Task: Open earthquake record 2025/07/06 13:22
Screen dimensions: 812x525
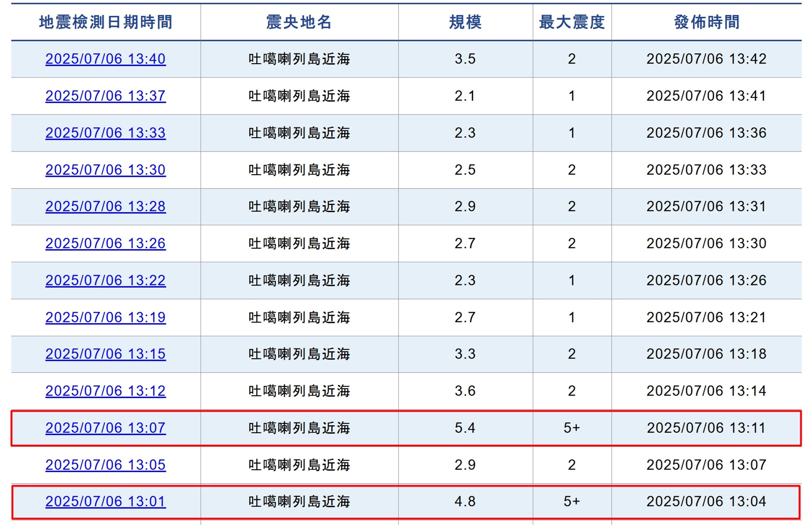Action: coord(105,280)
